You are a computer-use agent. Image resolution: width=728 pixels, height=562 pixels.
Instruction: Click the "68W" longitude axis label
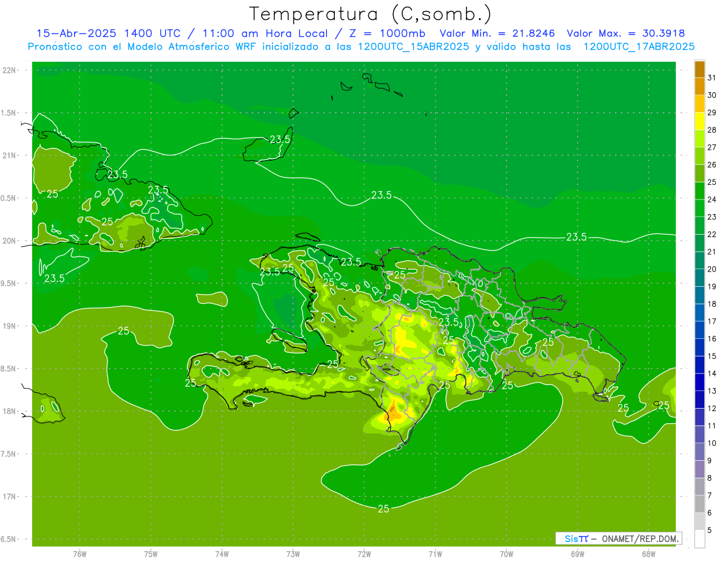pos(648,554)
